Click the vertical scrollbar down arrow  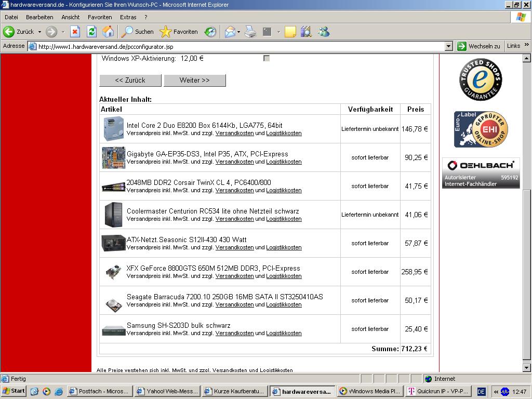point(527,368)
